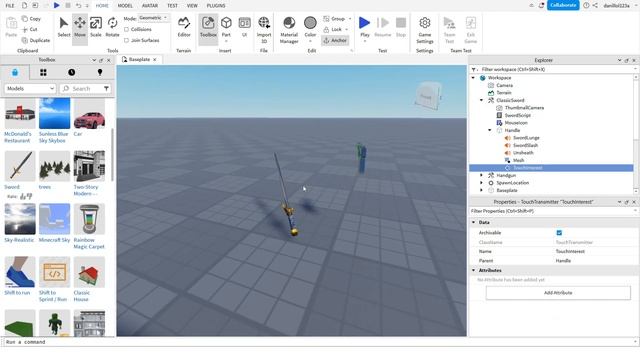Click the Anchor button

click(335, 40)
